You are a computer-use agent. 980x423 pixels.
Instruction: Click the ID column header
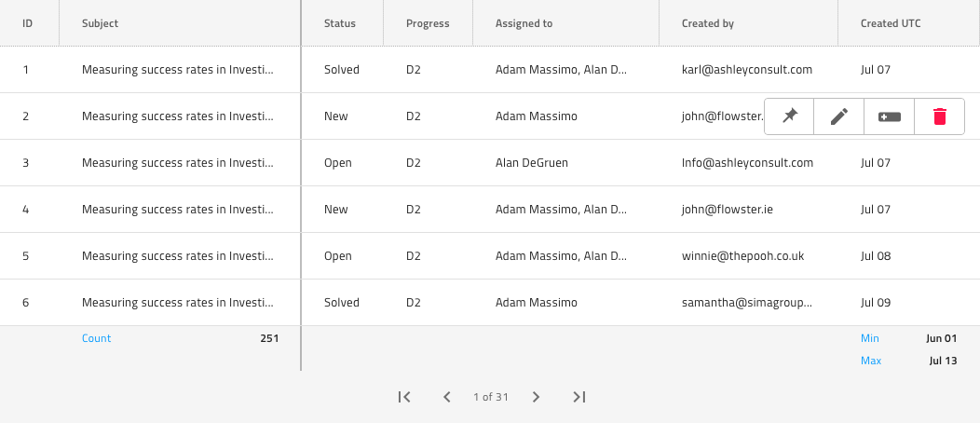28,23
